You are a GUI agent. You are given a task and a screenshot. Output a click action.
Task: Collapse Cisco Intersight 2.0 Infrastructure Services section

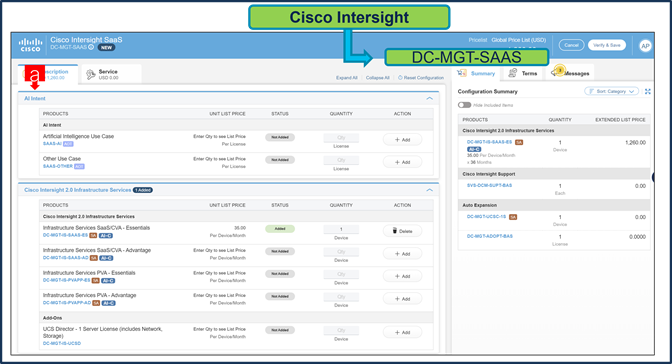429,190
